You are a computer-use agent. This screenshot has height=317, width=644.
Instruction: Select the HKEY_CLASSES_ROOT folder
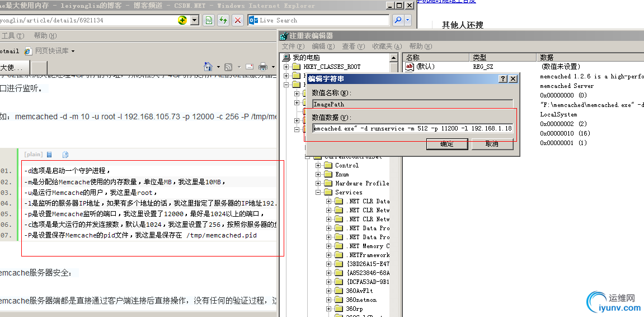coord(332,67)
